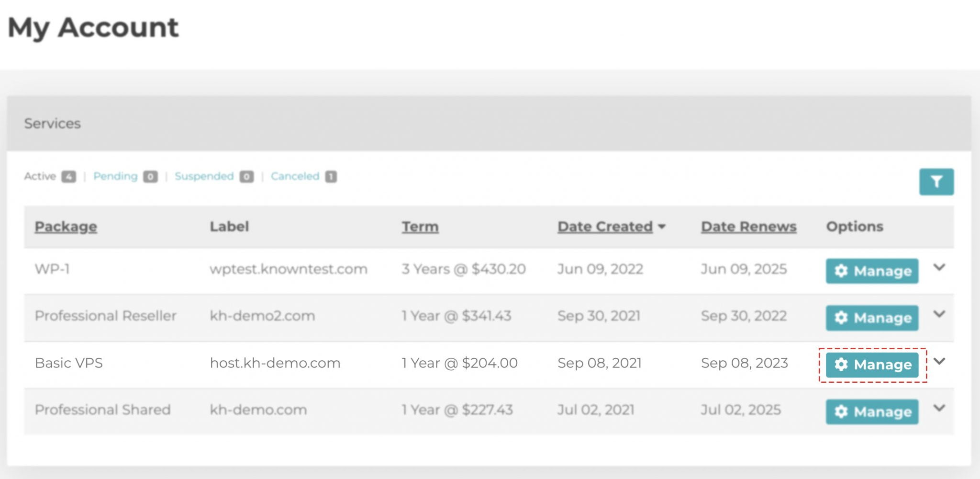Open the services filter funnel icon
The width and height of the screenshot is (980, 479).
click(x=936, y=182)
